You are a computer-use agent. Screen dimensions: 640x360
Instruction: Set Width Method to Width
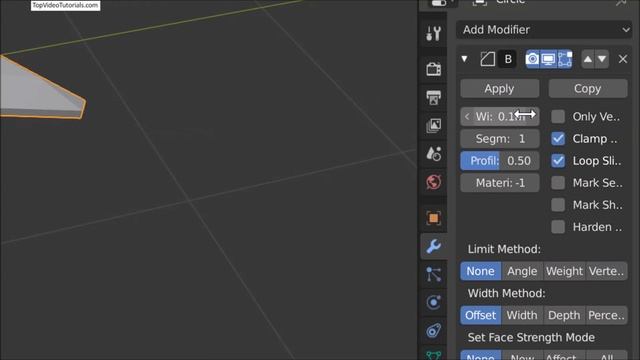(x=522, y=315)
